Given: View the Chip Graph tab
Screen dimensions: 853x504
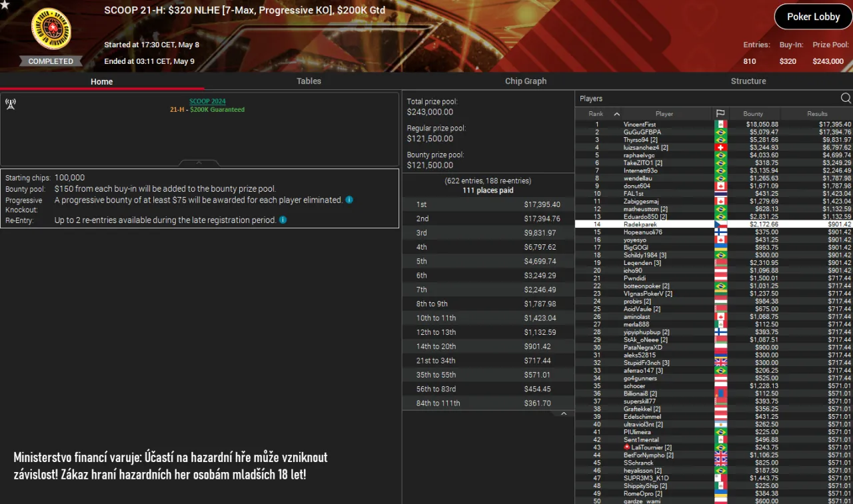Looking at the screenshot, I should 526,81.
